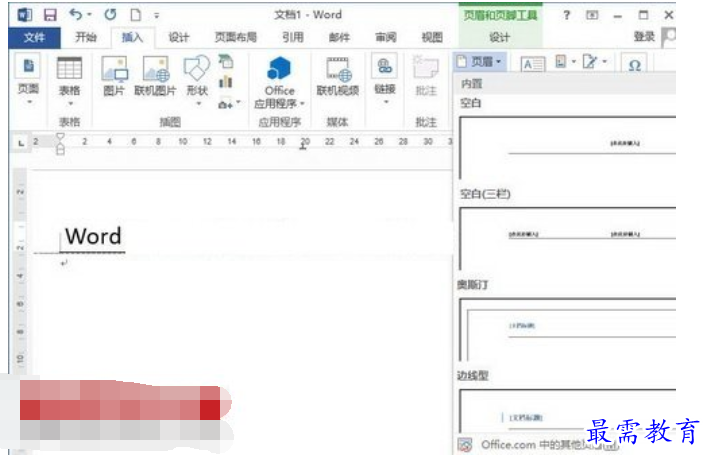
Task: Expand the 链接 (Links) dropdown
Action: [x=385, y=79]
